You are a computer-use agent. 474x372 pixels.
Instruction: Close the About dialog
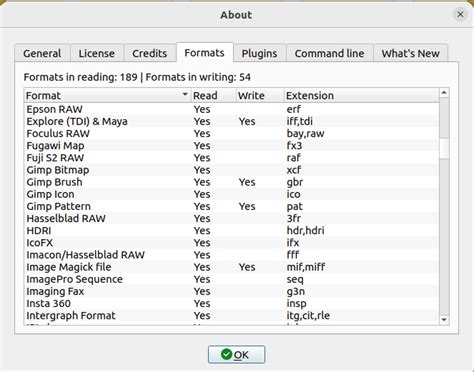tap(460, 14)
